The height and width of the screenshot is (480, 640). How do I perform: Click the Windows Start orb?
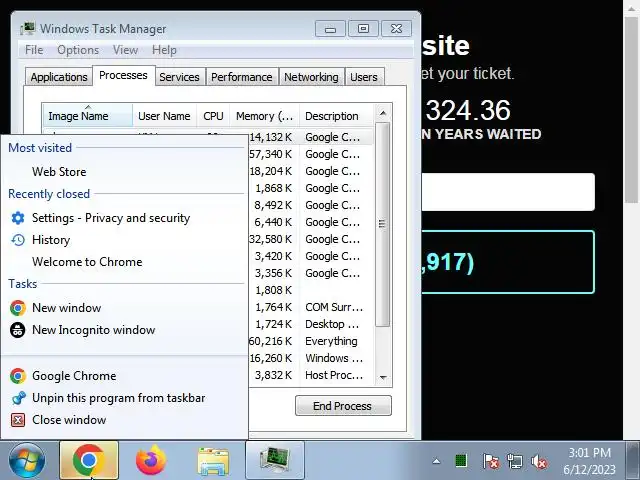pyautogui.click(x=27, y=461)
